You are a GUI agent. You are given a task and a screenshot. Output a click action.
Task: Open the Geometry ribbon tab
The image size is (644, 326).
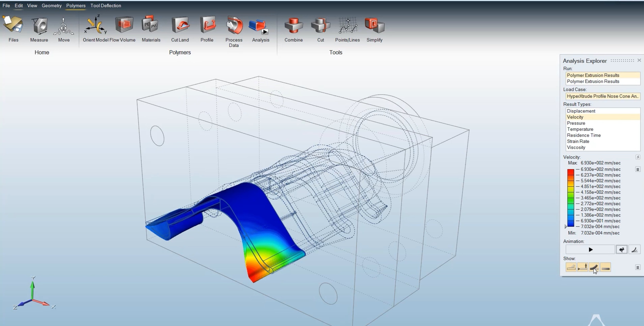coord(52,5)
